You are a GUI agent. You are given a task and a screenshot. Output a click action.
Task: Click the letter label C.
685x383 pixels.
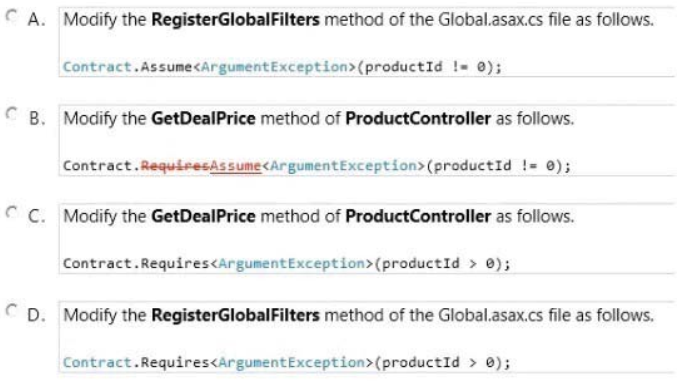36,217
